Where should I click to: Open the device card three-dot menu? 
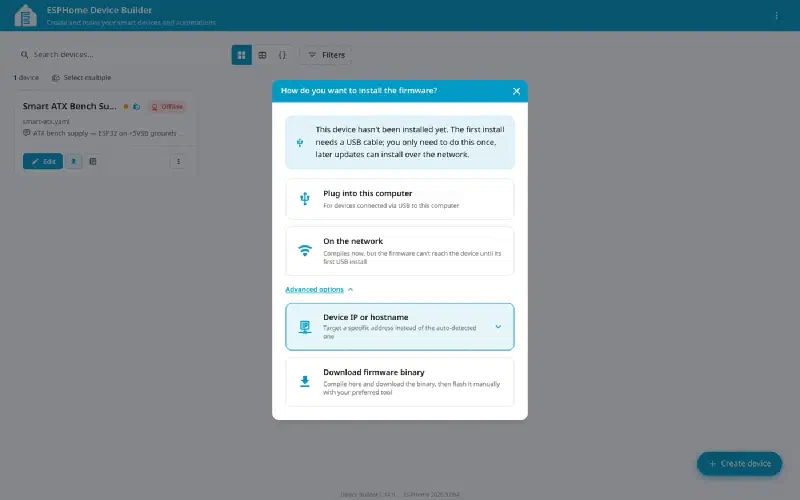[178, 161]
